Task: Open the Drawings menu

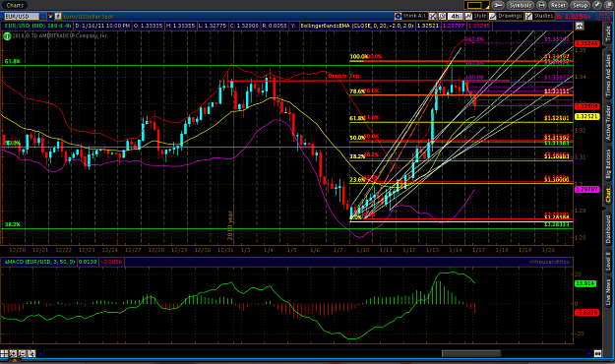Action: 506,16
